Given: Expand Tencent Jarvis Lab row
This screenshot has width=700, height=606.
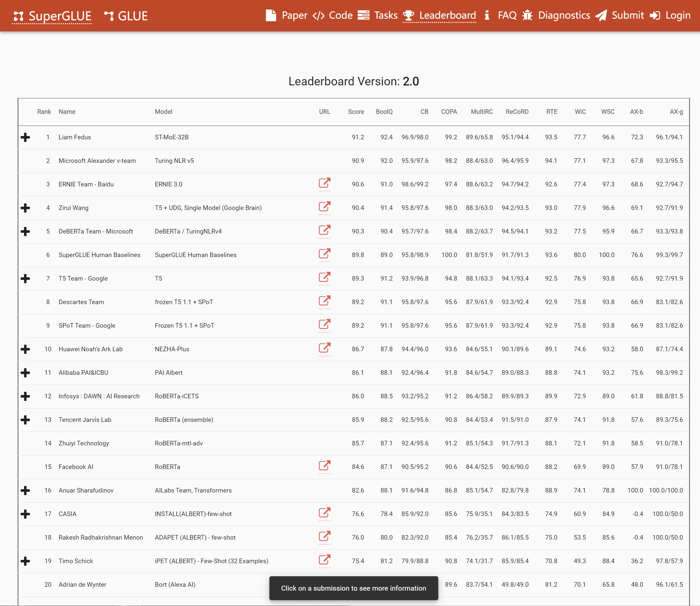Looking at the screenshot, I should coord(26,420).
